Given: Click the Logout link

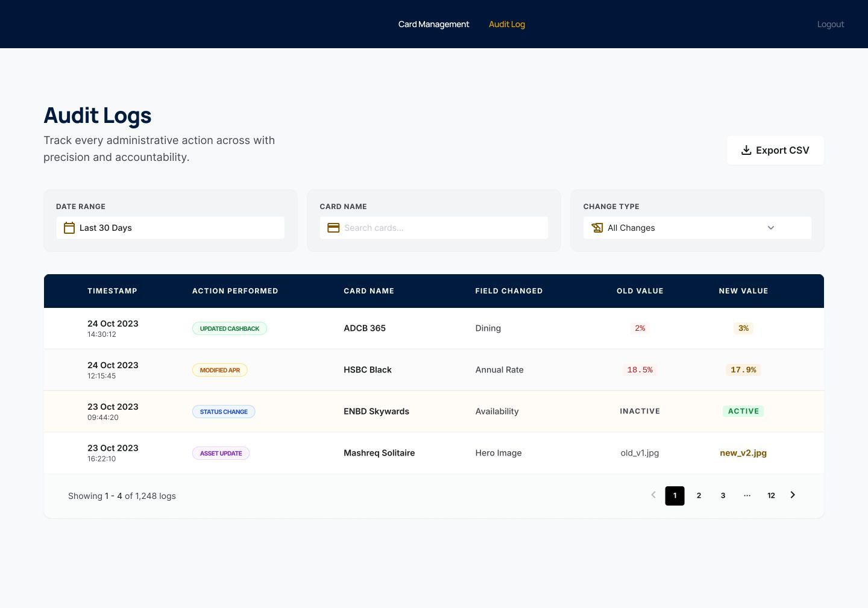Looking at the screenshot, I should tap(831, 24).
